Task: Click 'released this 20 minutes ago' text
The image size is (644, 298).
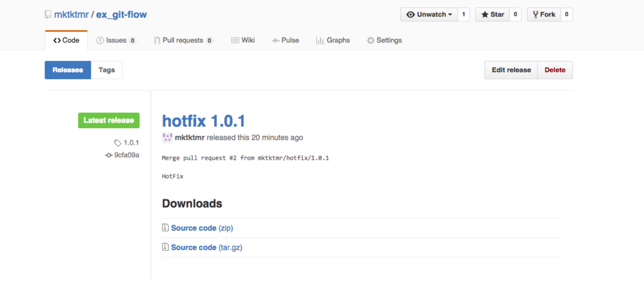Action: click(255, 138)
